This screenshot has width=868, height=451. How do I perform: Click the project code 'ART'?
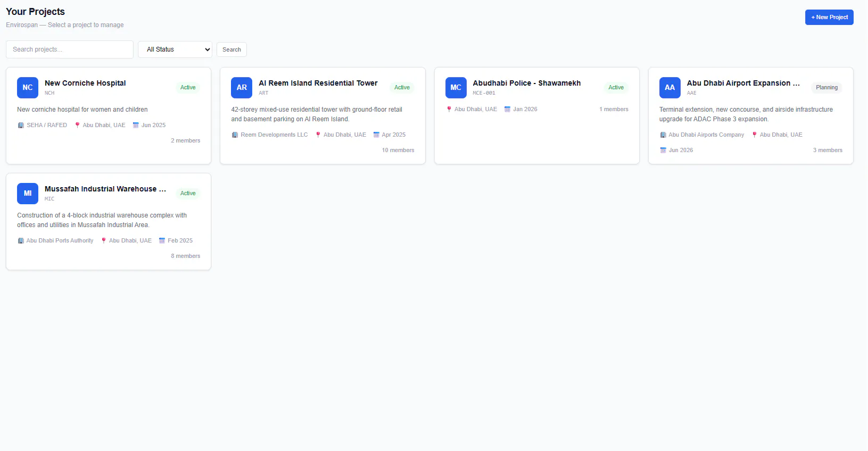tap(263, 93)
